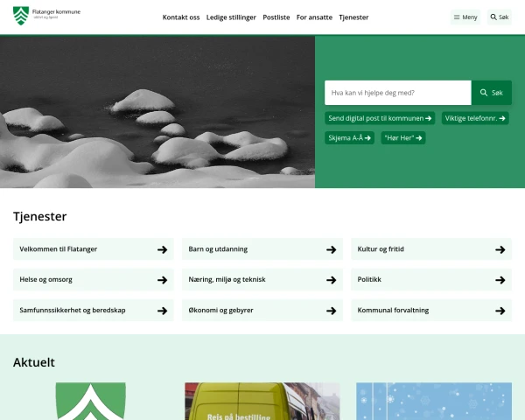Viewport: 525px width, 420px height.
Task: Click arrow icon on Kommunal forvaltning card
Action: click(500, 311)
